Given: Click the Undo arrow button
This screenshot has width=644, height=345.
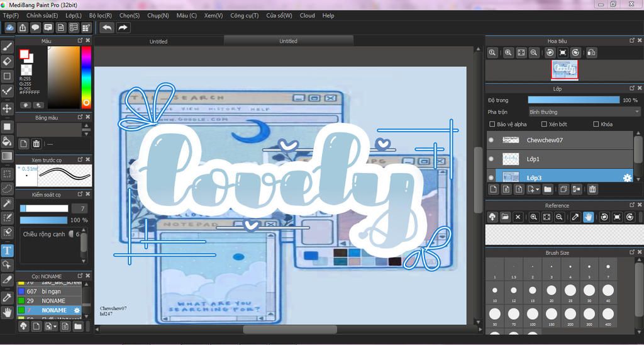Looking at the screenshot, I should point(107,28).
